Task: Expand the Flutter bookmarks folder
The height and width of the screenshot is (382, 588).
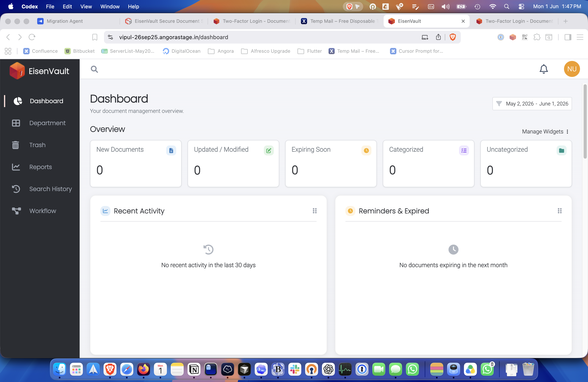Action: tap(310, 51)
